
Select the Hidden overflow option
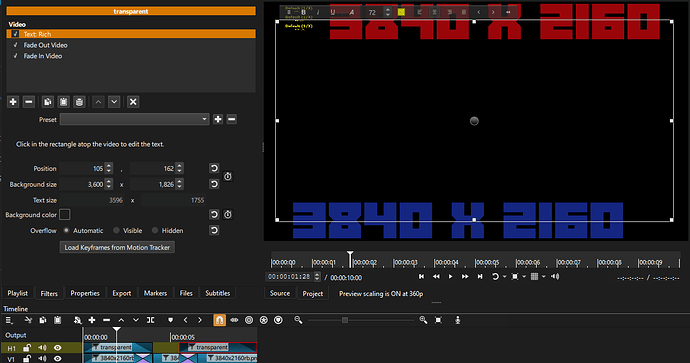[x=155, y=231]
